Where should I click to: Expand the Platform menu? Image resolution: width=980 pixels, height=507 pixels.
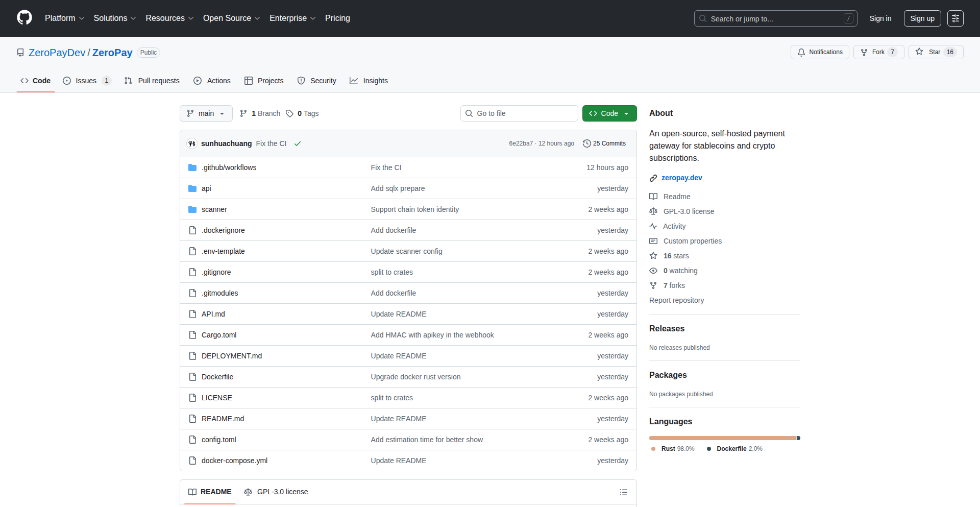(x=64, y=18)
